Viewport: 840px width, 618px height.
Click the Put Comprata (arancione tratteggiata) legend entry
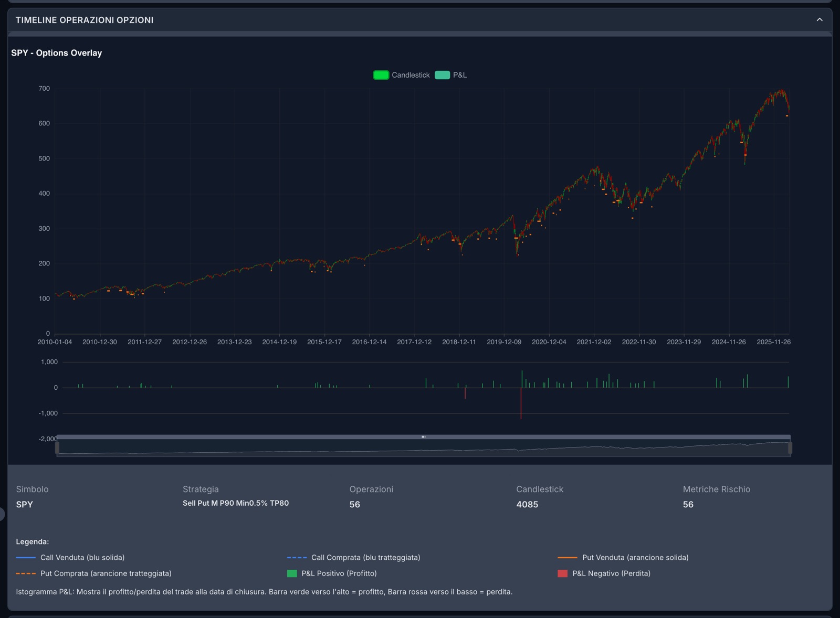coord(93,573)
